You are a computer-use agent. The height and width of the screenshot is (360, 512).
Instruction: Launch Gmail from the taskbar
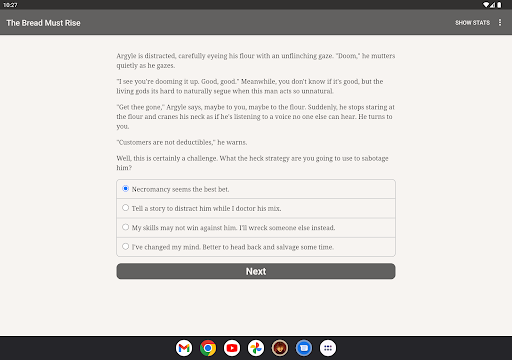tap(184, 348)
